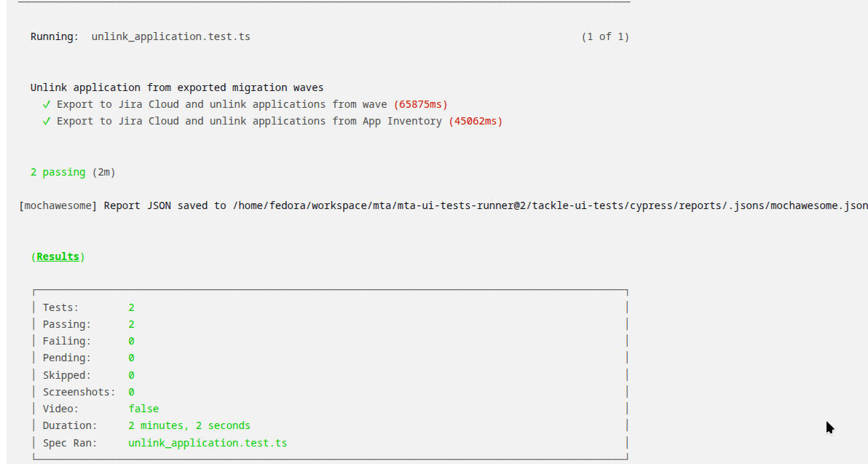Click the suite title "Unlink application from exported migration waves"
Image resolution: width=868 pixels, height=464 pixels.
click(177, 87)
